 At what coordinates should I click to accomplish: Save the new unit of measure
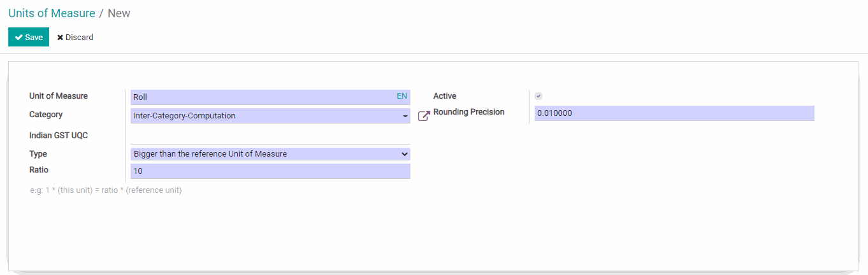tap(29, 38)
